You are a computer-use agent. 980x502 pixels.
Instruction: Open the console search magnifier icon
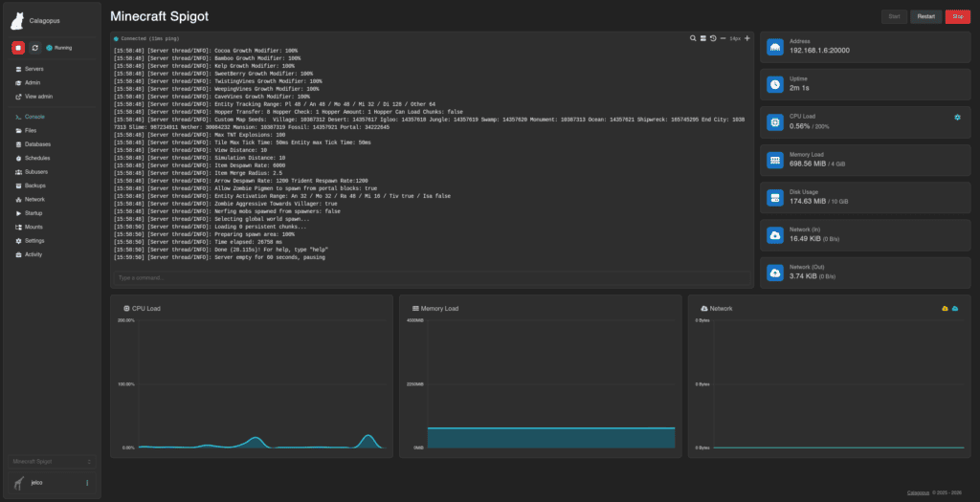click(693, 38)
